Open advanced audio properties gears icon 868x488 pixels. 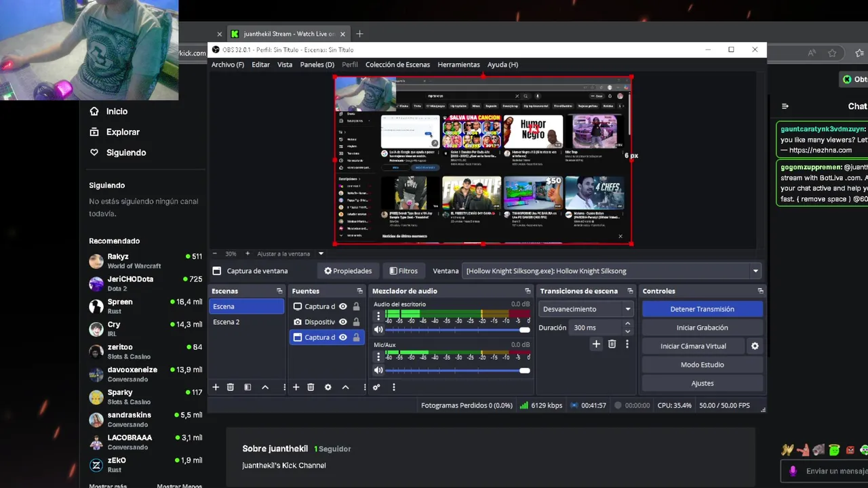click(376, 387)
